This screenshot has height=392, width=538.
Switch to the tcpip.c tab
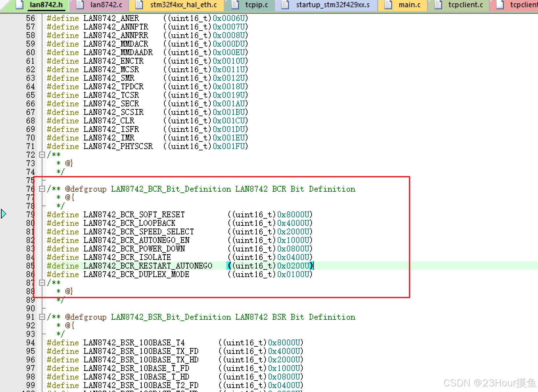256,5
